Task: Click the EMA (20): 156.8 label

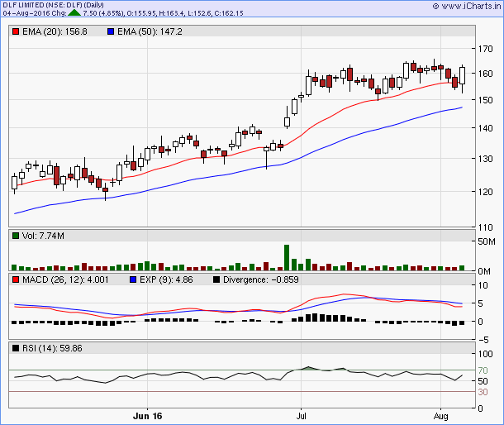Action: [55, 31]
